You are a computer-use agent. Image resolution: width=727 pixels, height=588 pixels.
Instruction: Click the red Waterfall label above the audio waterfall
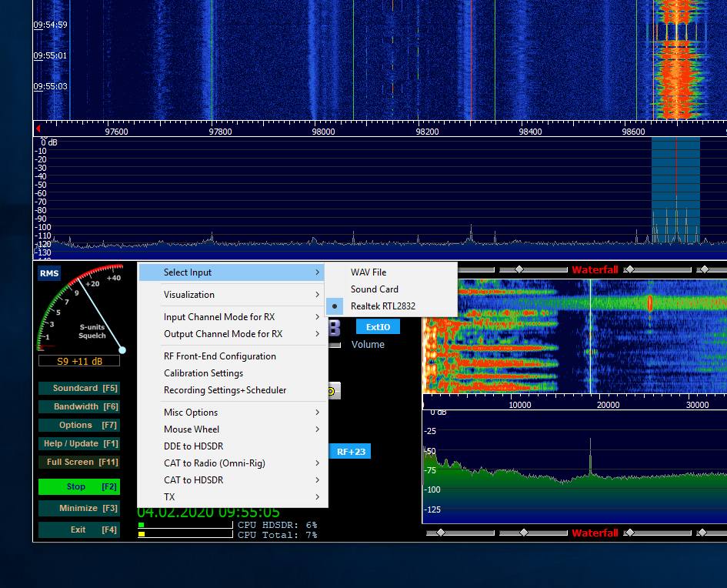click(x=595, y=270)
